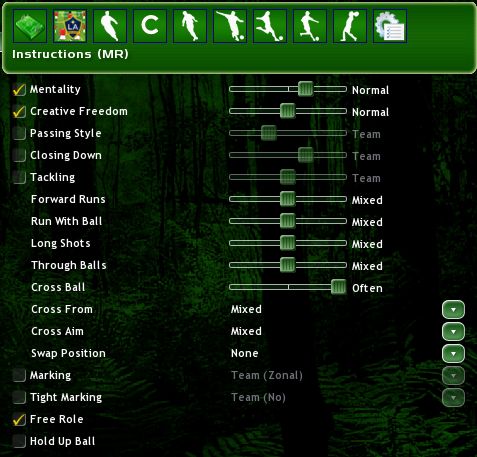477x457 pixels.
Task: Open the captain 'C' icon
Action: click(150, 26)
